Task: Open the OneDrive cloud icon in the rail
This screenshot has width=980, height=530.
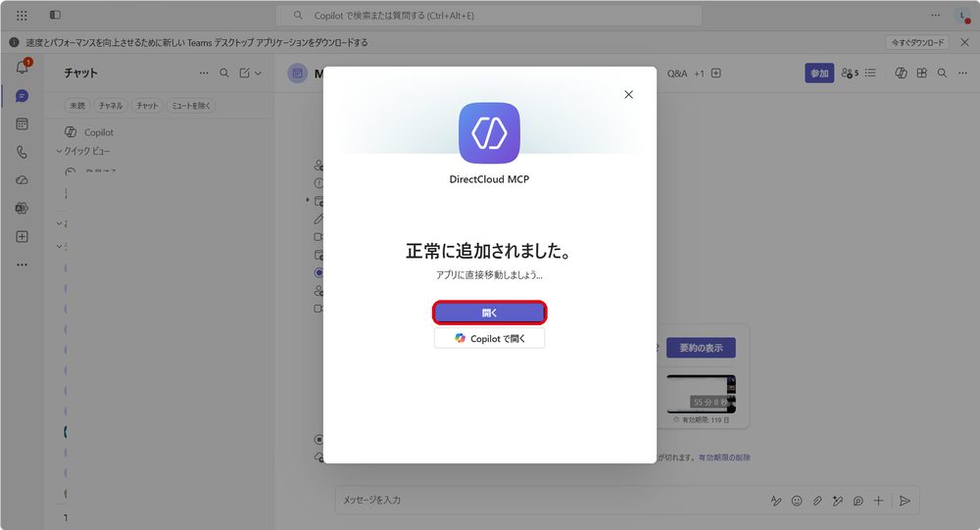Action: pyautogui.click(x=22, y=180)
